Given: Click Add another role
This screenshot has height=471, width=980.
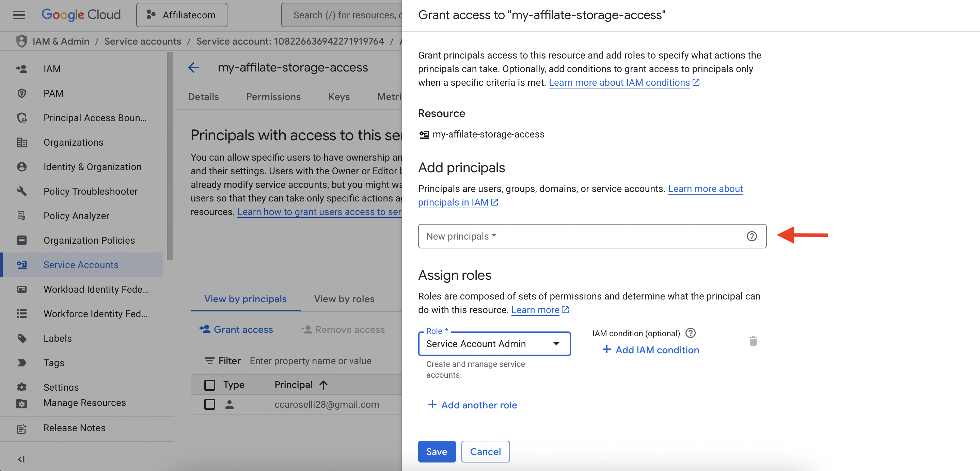Looking at the screenshot, I should coord(472,405).
